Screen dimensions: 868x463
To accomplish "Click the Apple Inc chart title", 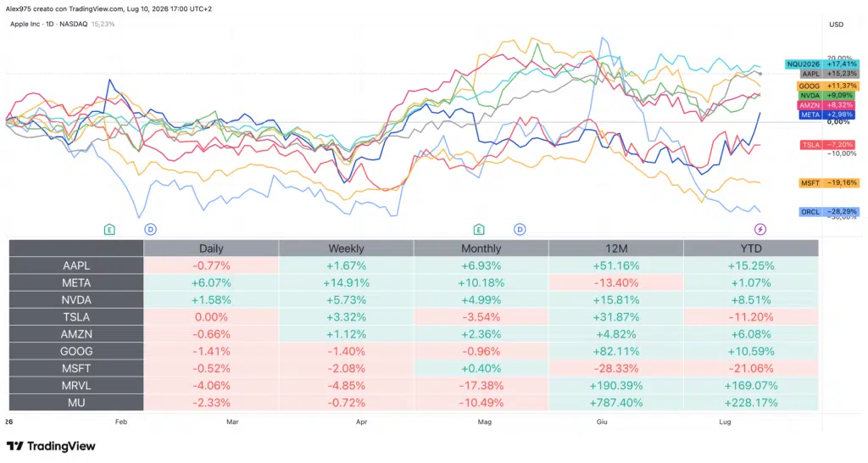I will coord(48,24).
